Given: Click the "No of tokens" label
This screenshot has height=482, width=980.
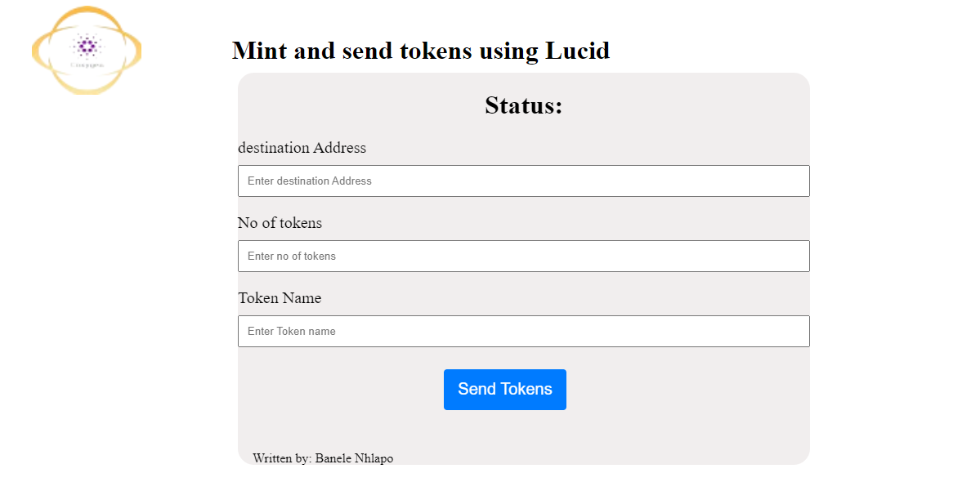Looking at the screenshot, I should [x=280, y=223].
